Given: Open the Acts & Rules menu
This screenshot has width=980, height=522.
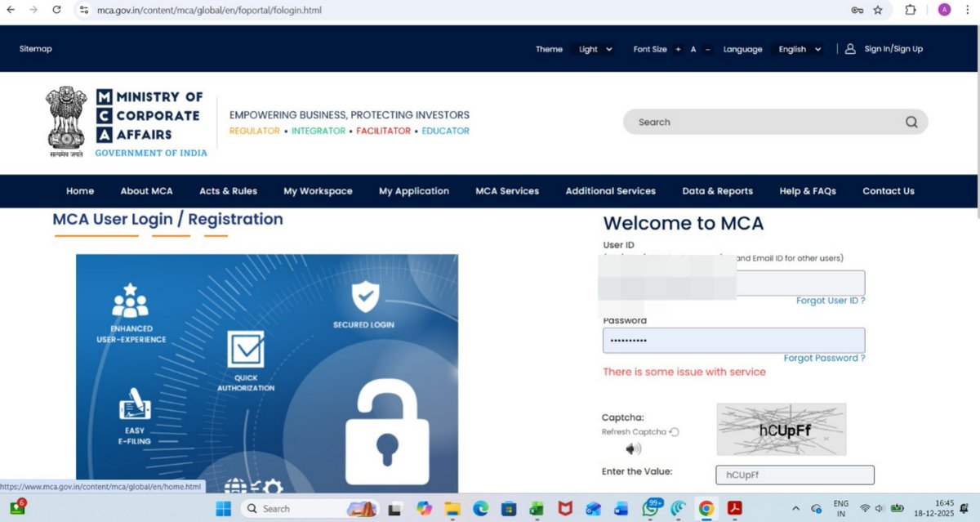Looking at the screenshot, I should coord(228,191).
